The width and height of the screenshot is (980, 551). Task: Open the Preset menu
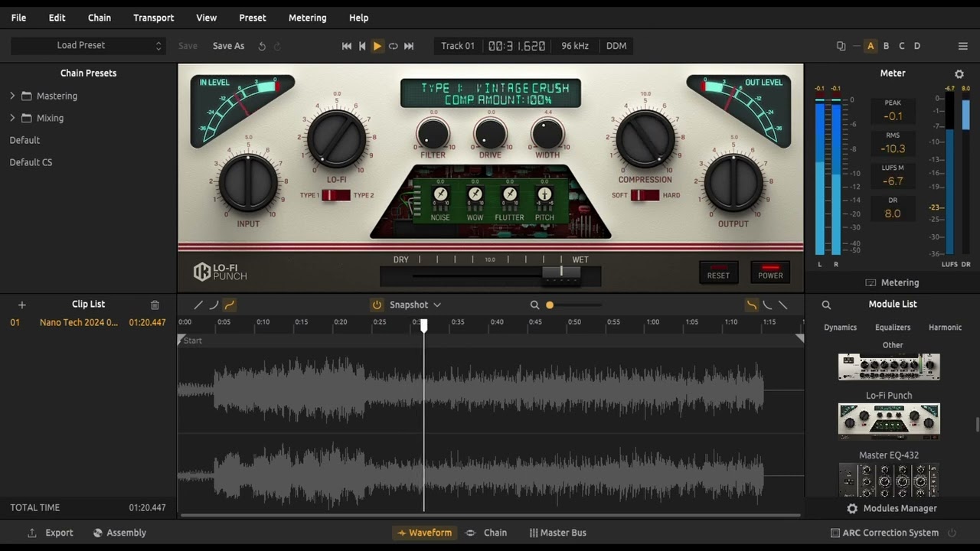(x=253, y=18)
